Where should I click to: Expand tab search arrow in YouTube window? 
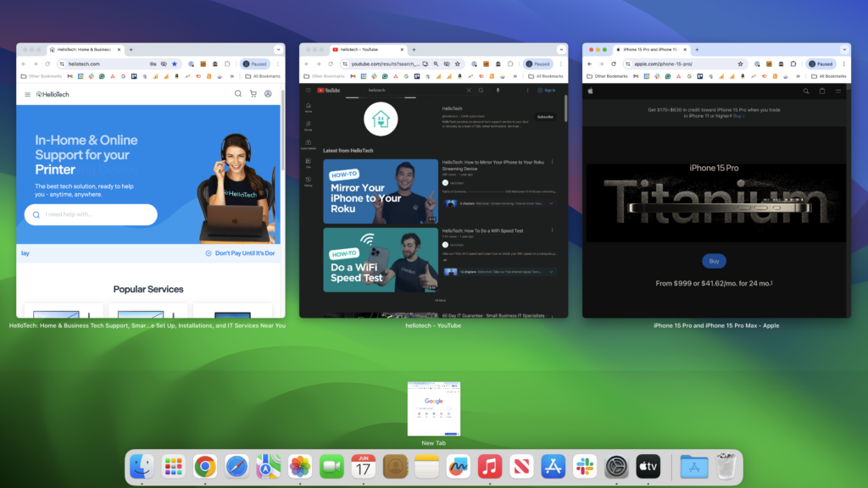tap(560, 50)
